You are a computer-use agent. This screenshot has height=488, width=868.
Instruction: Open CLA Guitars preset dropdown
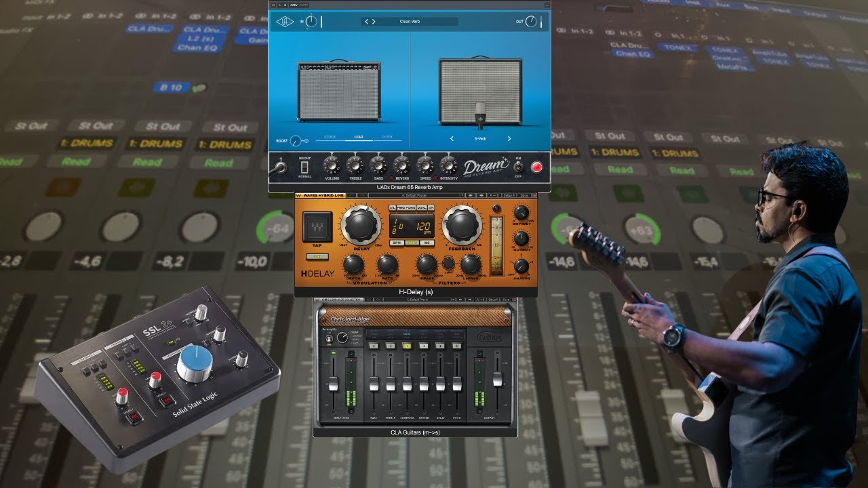(420, 300)
